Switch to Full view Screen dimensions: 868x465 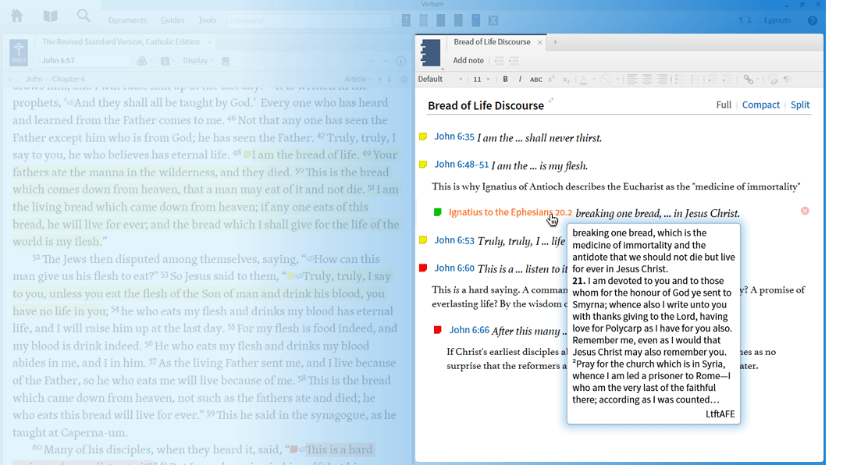(x=724, y=105)
